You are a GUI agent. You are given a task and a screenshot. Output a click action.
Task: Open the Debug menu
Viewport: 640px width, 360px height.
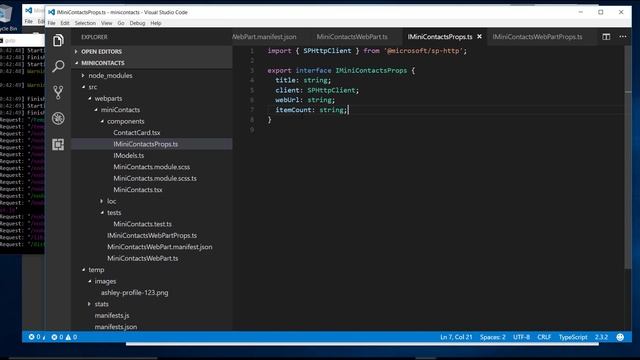tap(137, 23)
